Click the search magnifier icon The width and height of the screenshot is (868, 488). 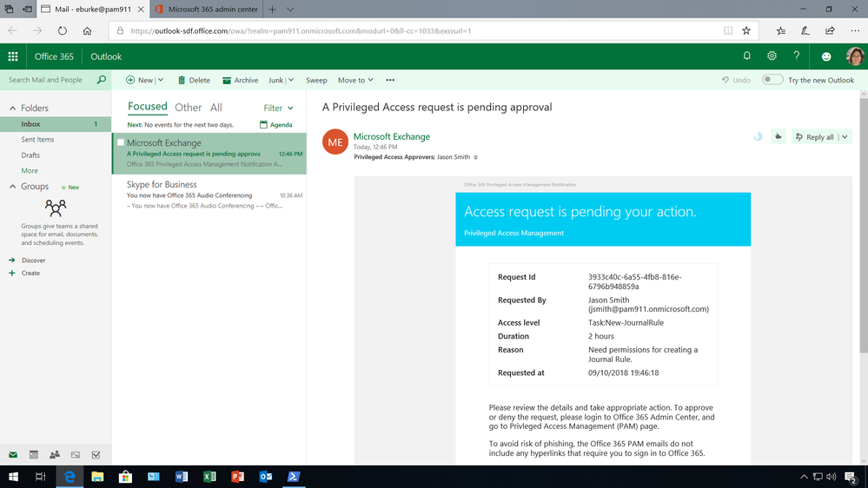point(102,80)
